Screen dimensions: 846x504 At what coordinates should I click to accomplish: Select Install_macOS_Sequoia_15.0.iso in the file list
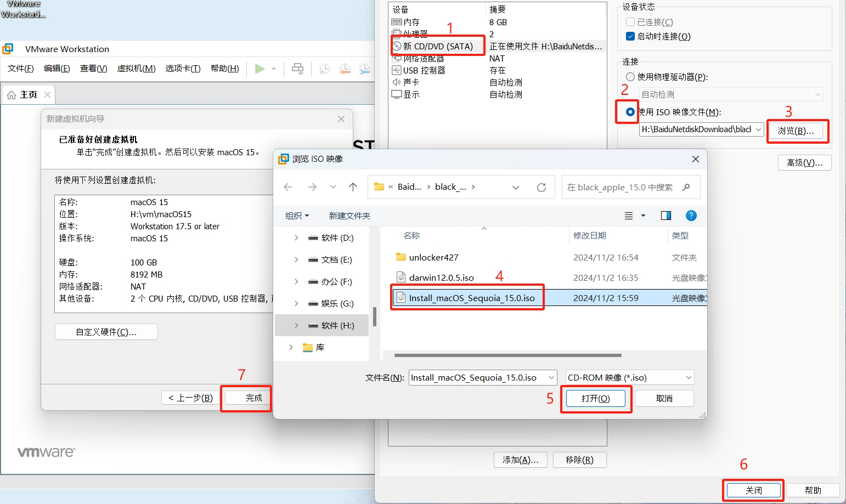pos(550,298)
